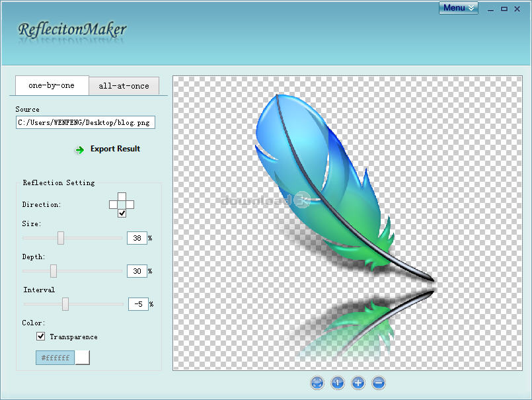Click the Interval slider handle
This screenshot has width=532, height=400.
click(65, 304)
